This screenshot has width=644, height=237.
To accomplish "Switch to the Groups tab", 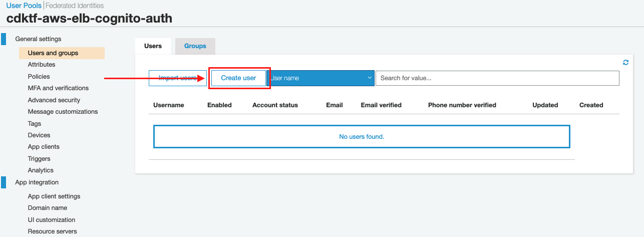I will tap(195, 46).
